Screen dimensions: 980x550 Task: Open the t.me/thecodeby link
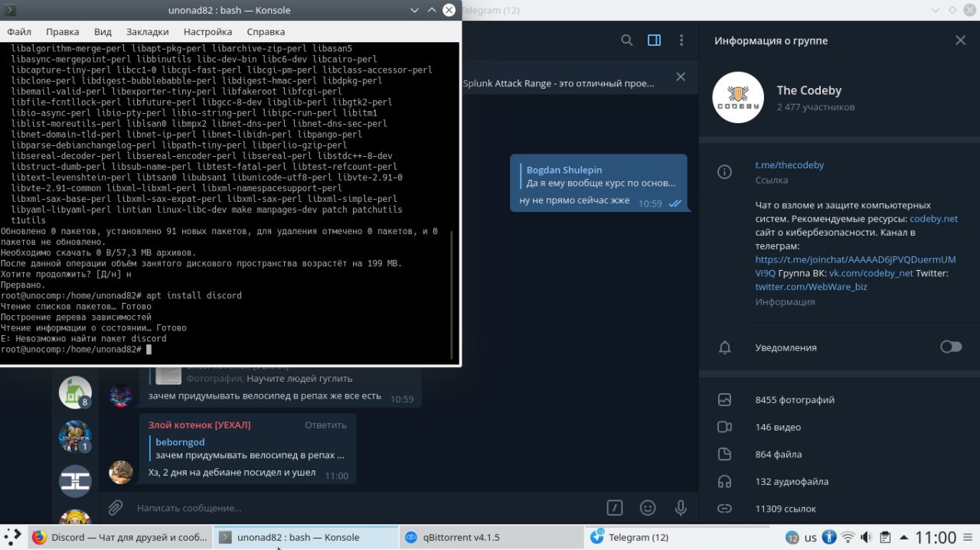(789, 165)
